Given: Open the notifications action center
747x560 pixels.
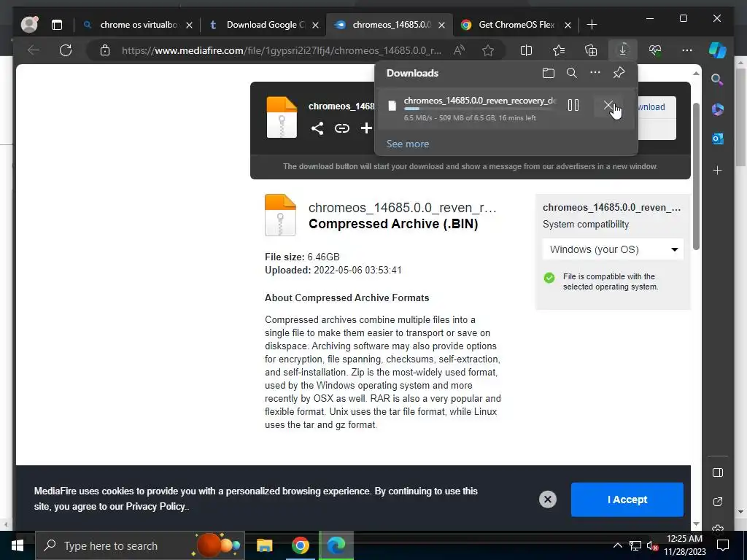Looking at the screenshot, I should coord(723,545).
